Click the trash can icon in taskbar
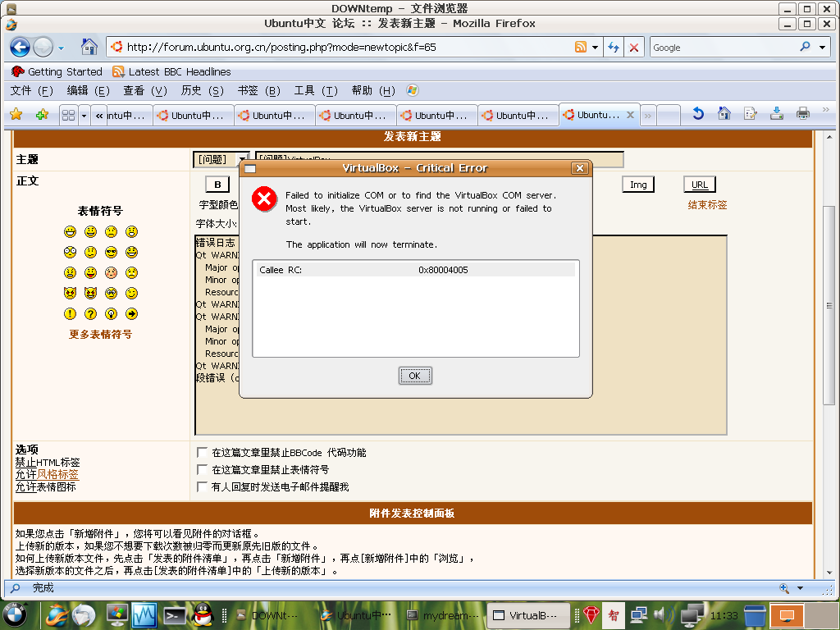 point(755,615)
